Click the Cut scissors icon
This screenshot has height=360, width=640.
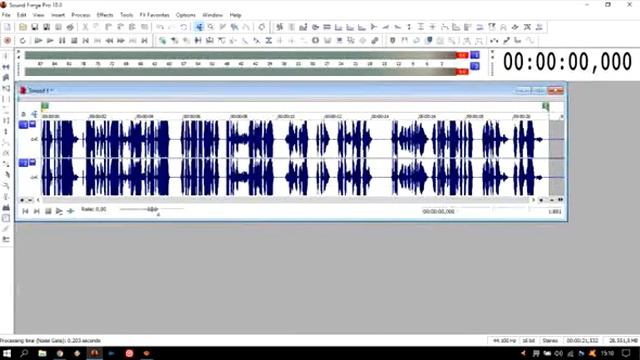point(85,27)
